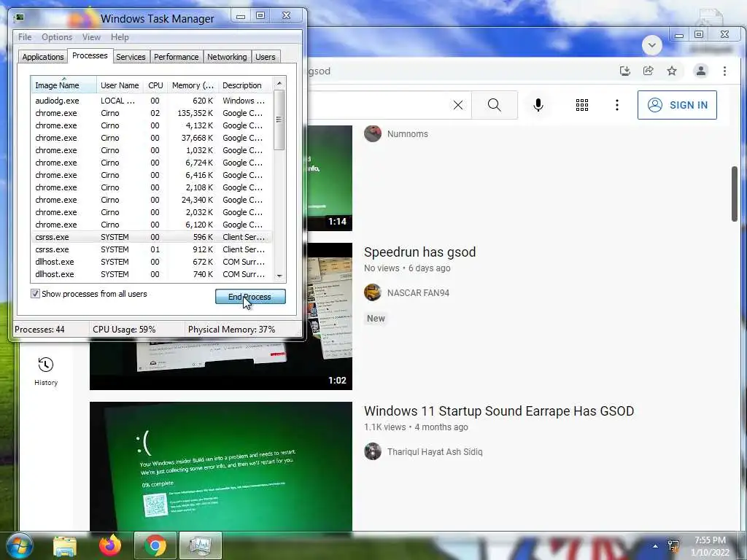This screenshot has height=560, width=747.
Task: Open Thariqul Hayat Ash Sidiq channel name link
Action: [435, 452]
